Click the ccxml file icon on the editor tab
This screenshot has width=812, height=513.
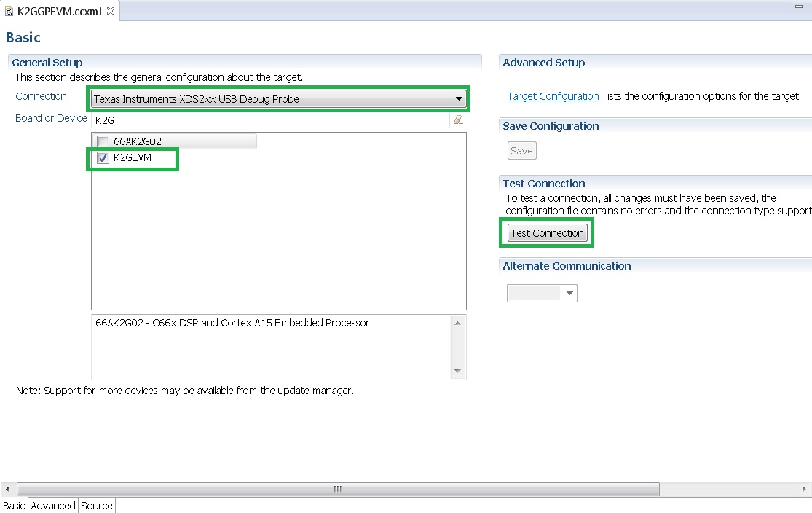point(9,12)
